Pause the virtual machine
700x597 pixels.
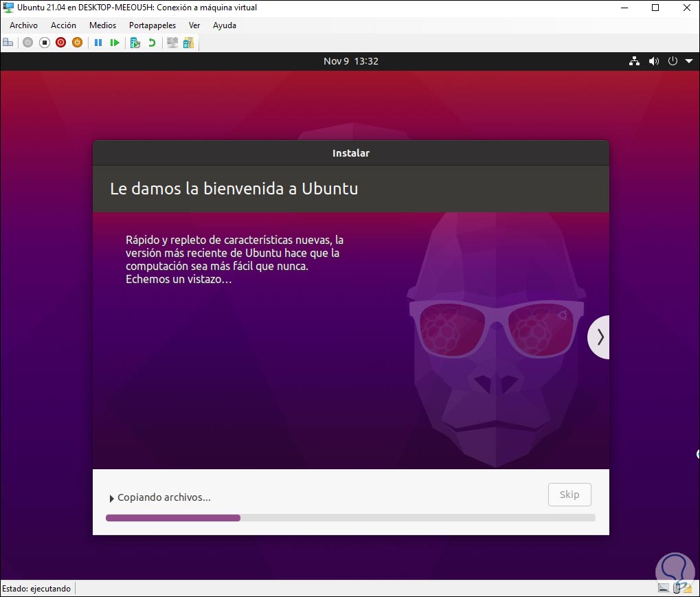[98, 43]
